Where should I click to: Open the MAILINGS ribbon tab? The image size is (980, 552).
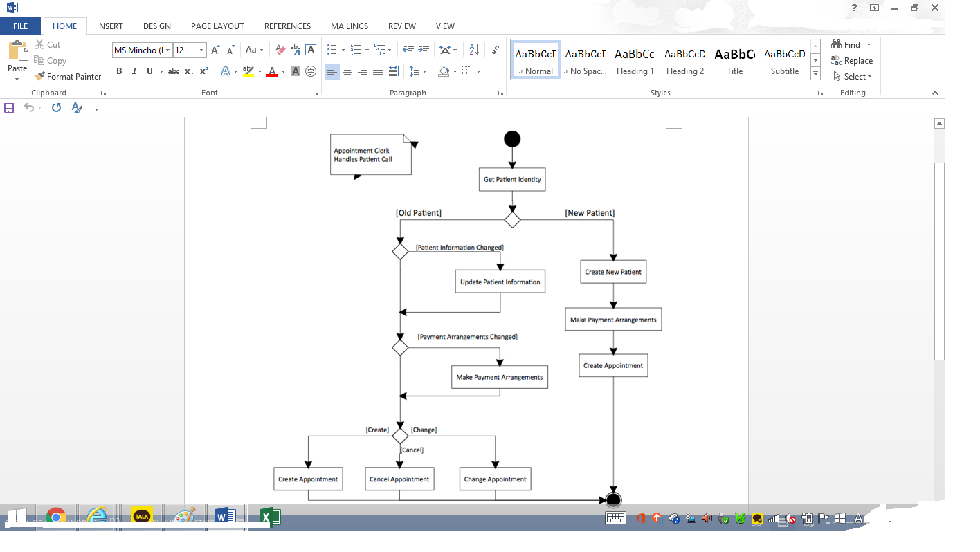[349, 26]
